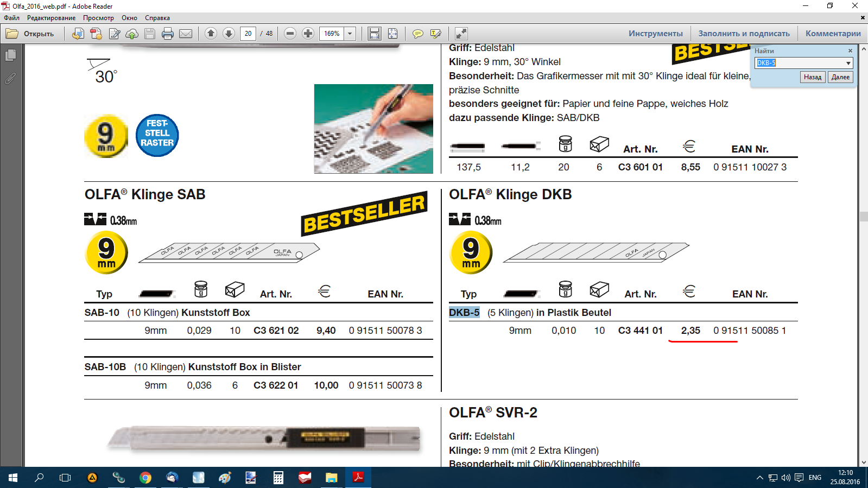Open the action center notification icon
The width and height of the screenshot is (868, 488).
(799, 478)
